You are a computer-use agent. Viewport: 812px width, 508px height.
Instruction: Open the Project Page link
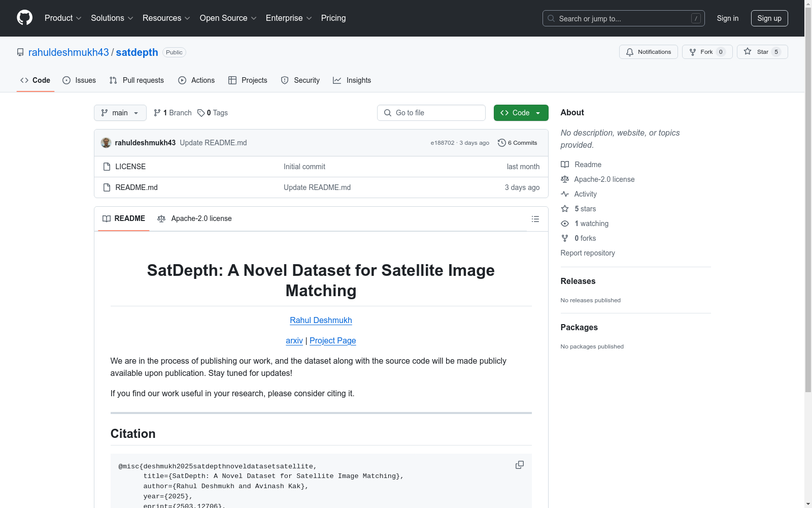coord(333,340)
